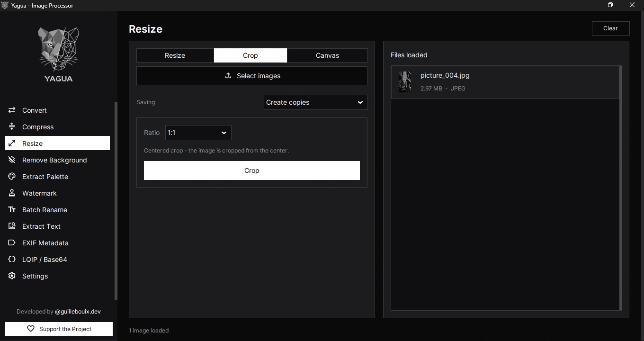
Task: Click the picture_004.jpg thumbnail
Action: tap(405, 82)
